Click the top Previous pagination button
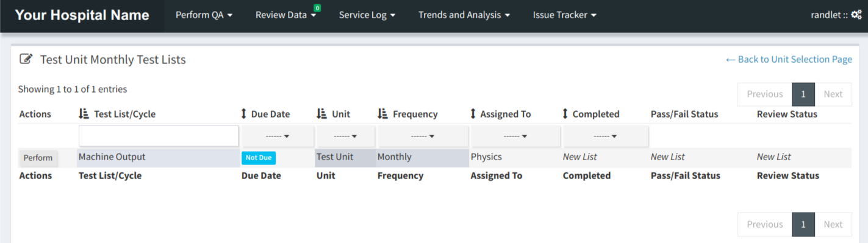 [x=764, y=94]
